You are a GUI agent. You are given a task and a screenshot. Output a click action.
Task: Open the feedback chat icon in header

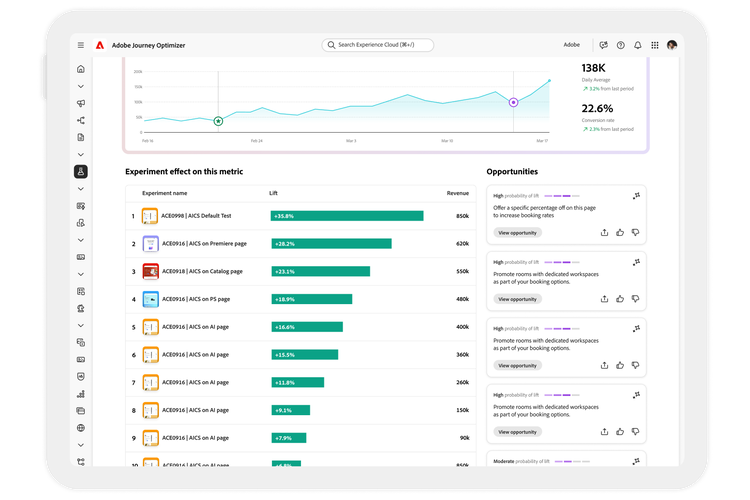[604, 45]
